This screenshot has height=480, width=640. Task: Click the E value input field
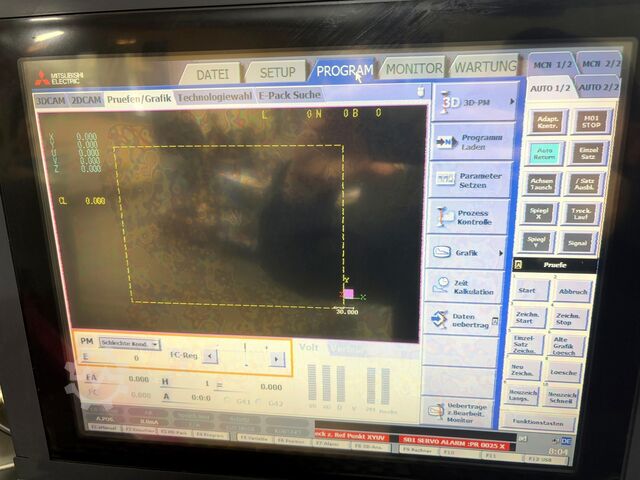point(114,358)
